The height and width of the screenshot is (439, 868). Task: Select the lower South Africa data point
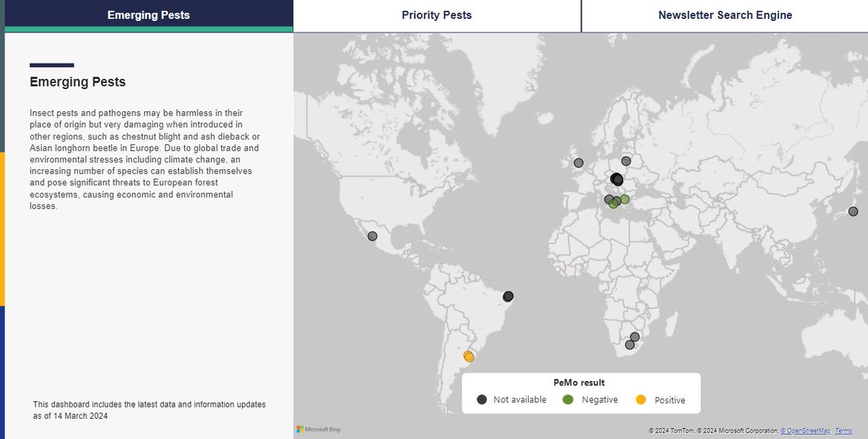click(x=629, y=345)
